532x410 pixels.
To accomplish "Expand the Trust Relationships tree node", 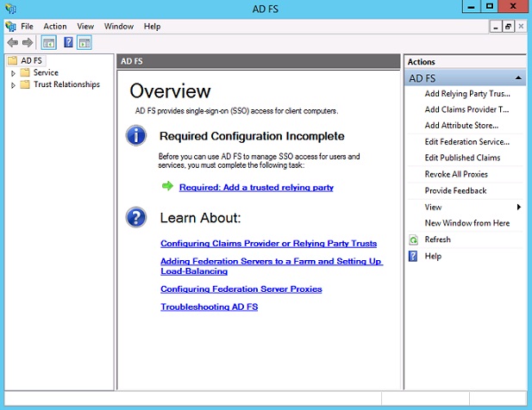I will pyautogui.click(x=13, y=85).
